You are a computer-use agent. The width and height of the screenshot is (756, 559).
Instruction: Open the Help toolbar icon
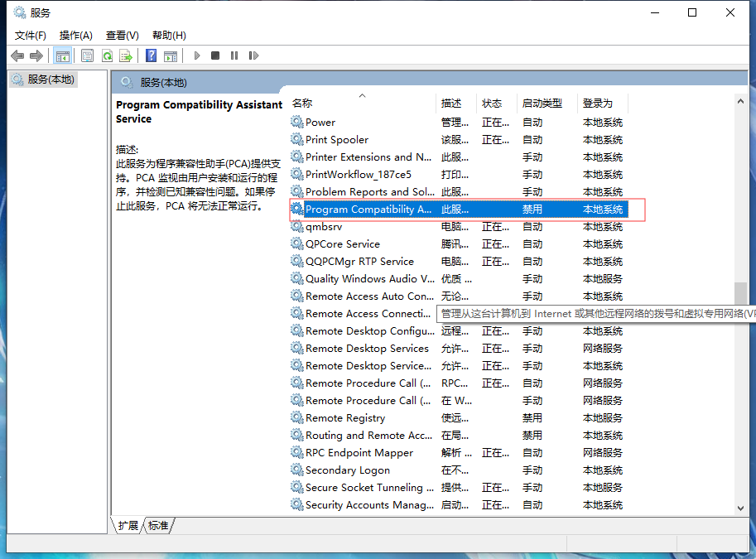pos(151,55)
